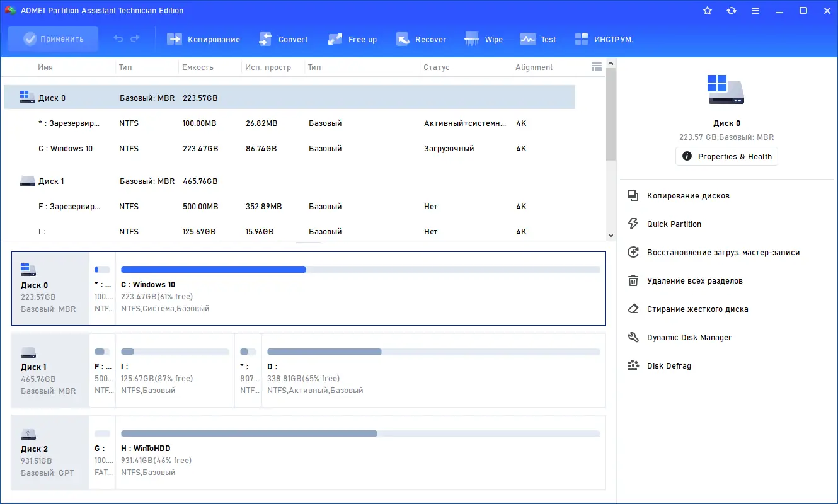838x504 pixels.
Task: Sort by the Емкость column header
Action: click(x=198, y=67)
